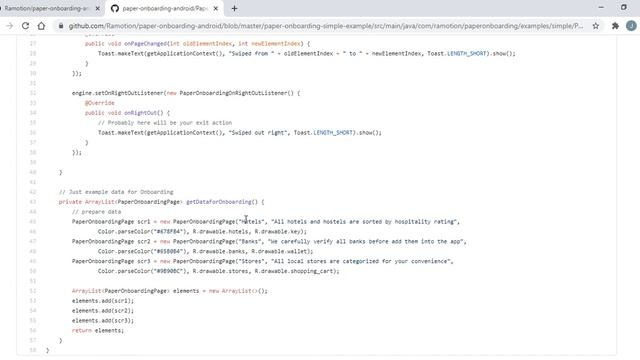Screen dimensions: 640x360
Task: Close the Ramotion/paper-onboarding tab
Action: click(x=98, y=8)
